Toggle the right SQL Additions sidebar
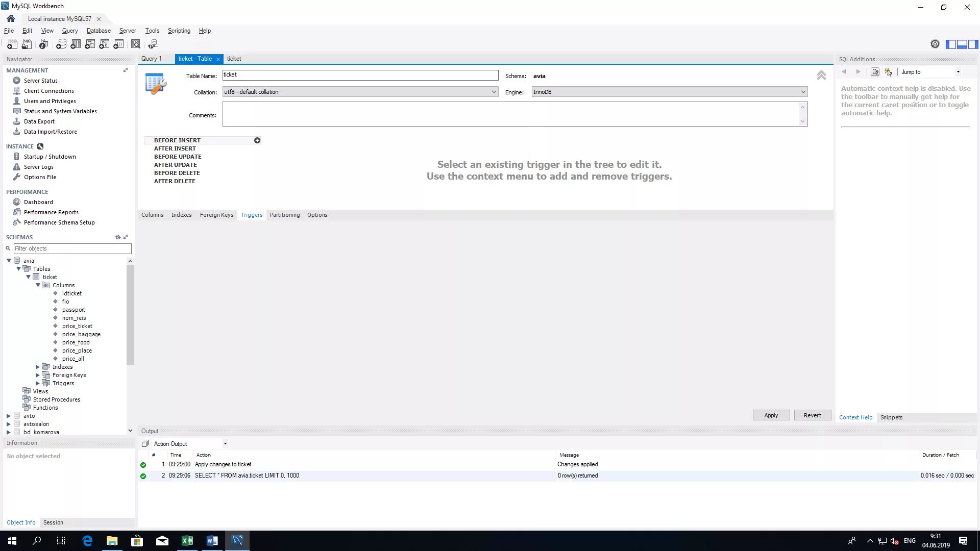 coord(973,44)
